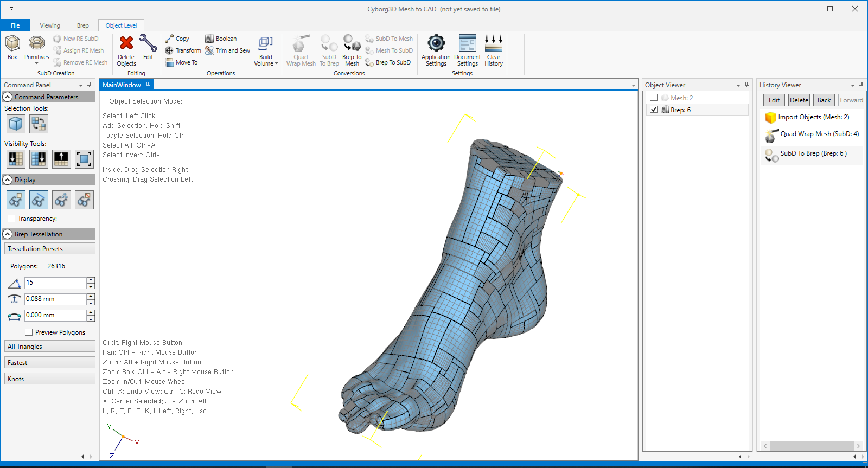Enable the Transparency checkbox
Image resolution: width=868 pixels, height=468 pixels.
[x=11, y=219]
